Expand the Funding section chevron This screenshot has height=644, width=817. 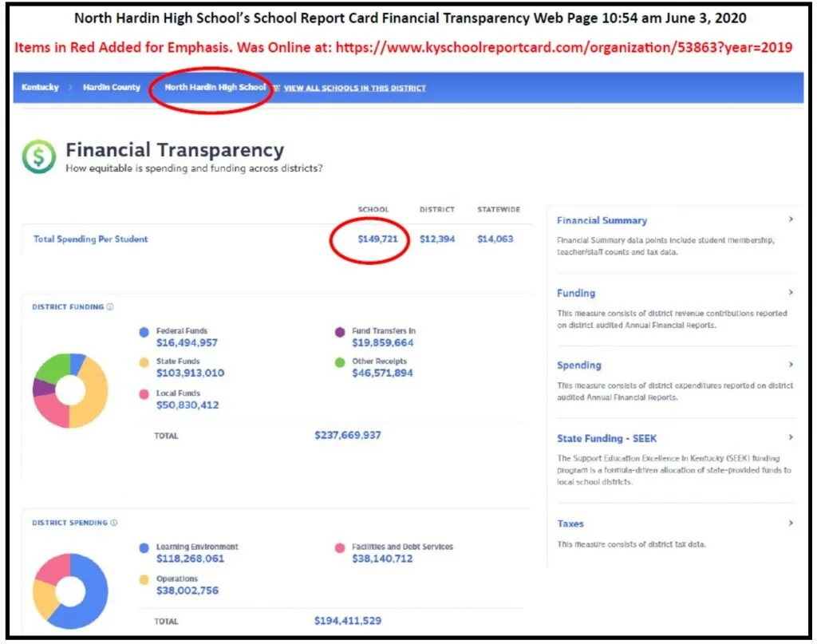(x=791, y=292)
